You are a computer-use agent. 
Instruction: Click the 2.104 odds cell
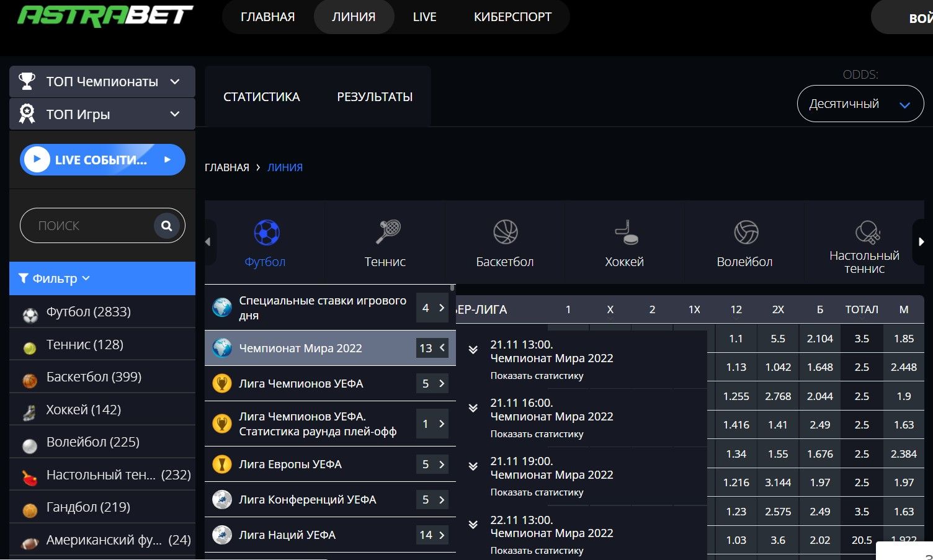coord(819,339)
